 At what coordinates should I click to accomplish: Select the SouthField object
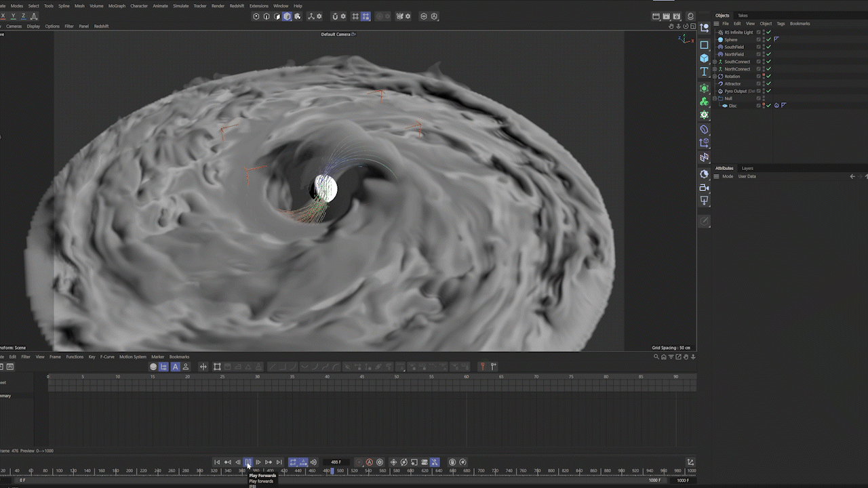coord(734,47)
